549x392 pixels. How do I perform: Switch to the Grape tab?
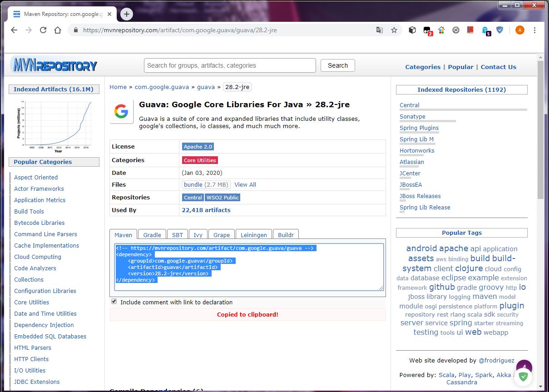click(222, 235)
